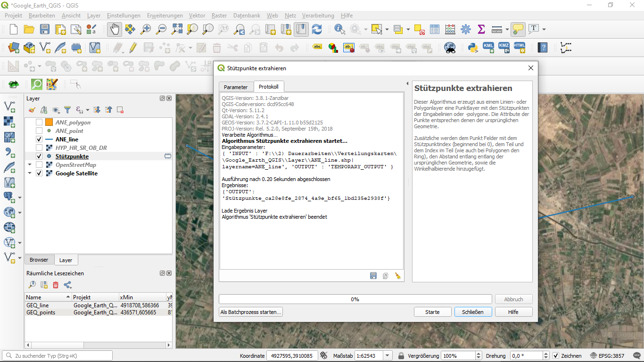Switch to the Parameter tab
Screen dimensions: 644x362
[x=236, y=87]
